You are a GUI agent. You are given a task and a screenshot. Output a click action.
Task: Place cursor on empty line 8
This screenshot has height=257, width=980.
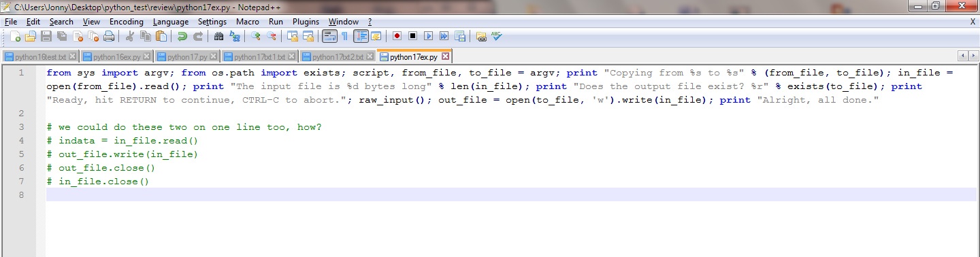(x=511, y=195)
